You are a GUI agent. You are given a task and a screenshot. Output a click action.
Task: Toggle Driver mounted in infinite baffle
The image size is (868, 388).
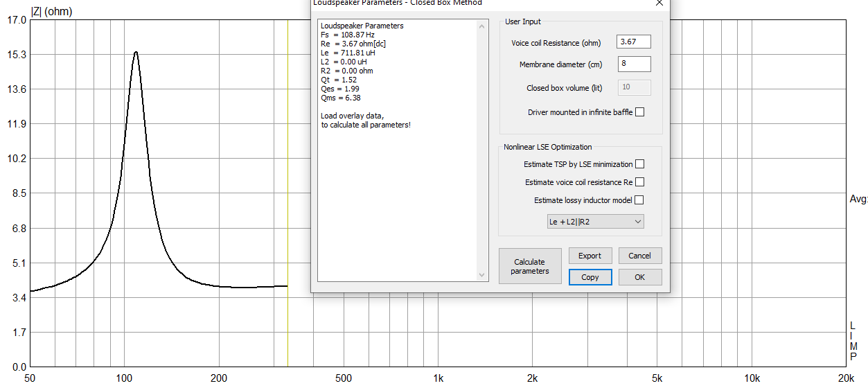tap(639, 112)
